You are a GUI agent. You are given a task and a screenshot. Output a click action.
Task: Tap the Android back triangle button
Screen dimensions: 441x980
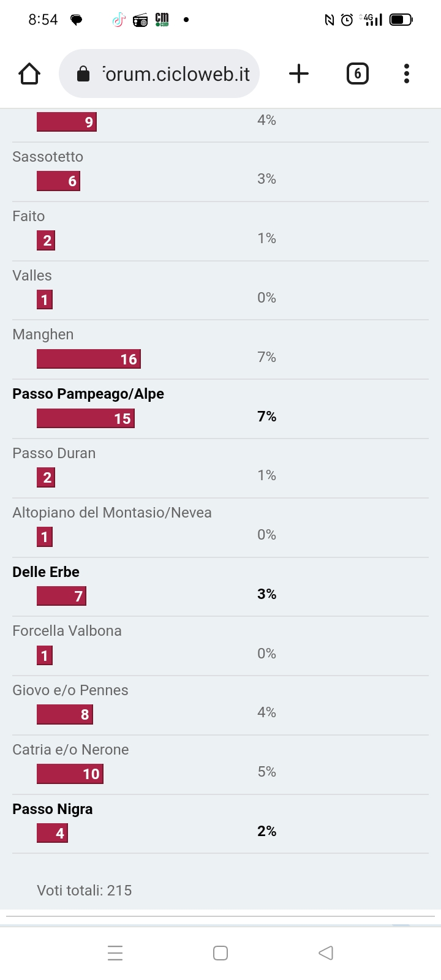[x=326, y=953]
